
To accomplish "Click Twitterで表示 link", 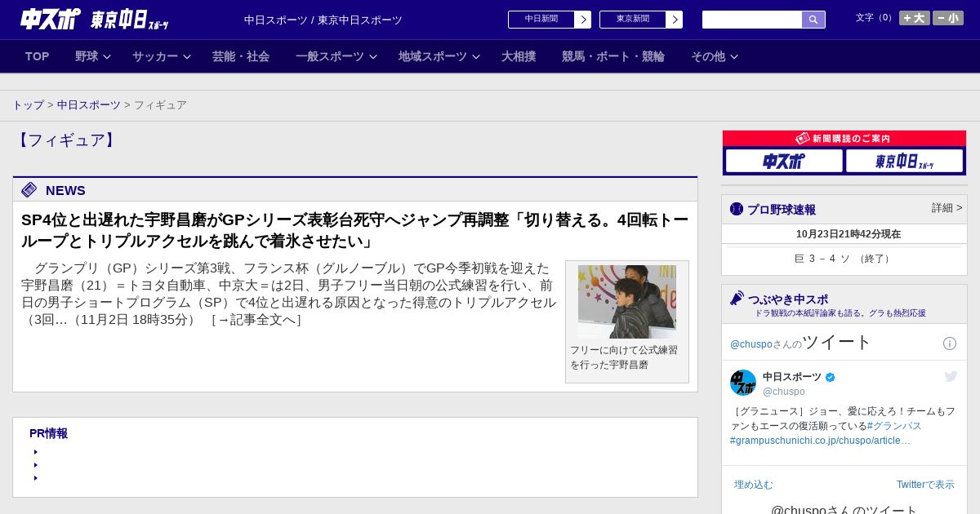I will (925, 485).
